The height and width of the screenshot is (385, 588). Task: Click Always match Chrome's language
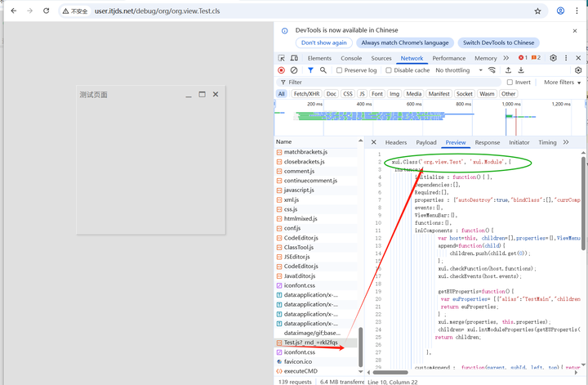pyautogui.click(x=405, y=43)
